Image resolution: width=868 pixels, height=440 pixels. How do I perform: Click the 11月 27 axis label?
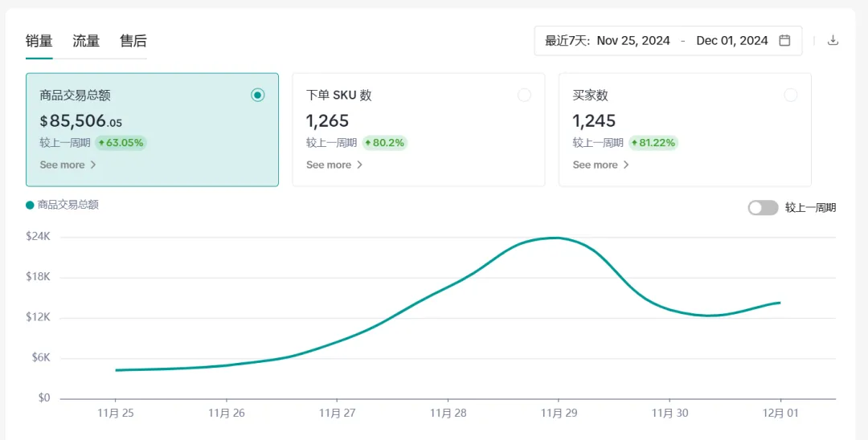pos(337,414)
